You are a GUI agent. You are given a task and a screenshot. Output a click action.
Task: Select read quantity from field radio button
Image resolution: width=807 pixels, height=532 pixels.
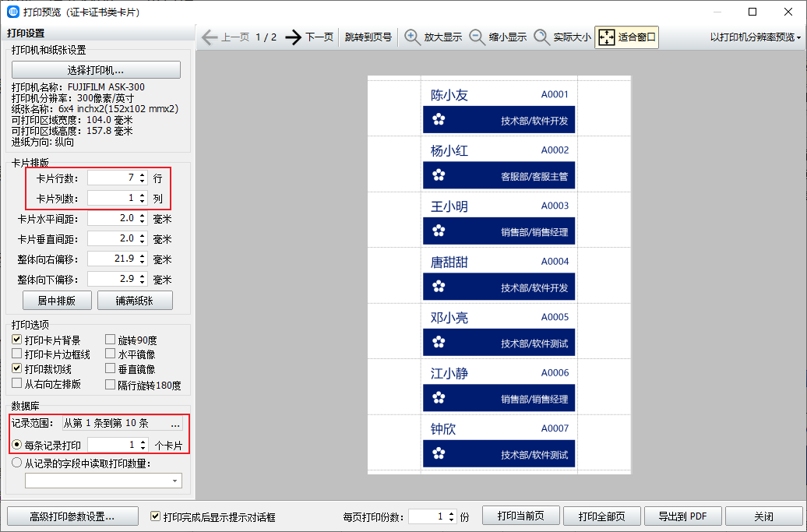tap(17, 464)
